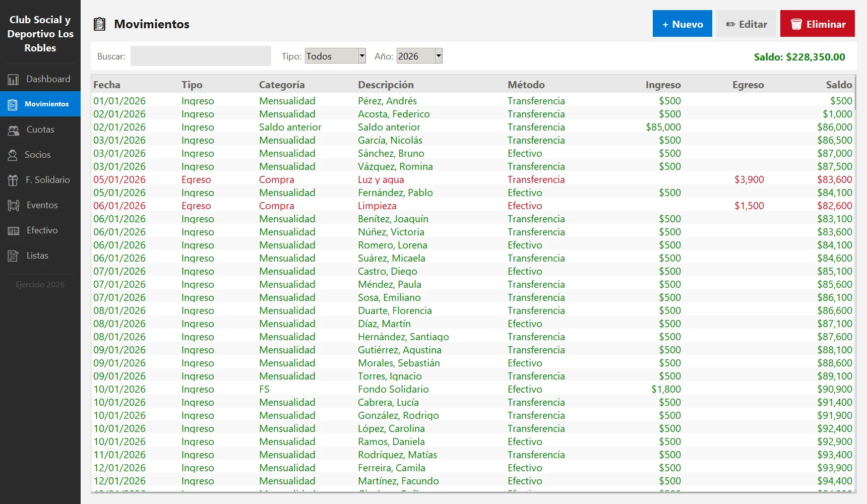
Task: Click the FS category cell
Action: 264,389
